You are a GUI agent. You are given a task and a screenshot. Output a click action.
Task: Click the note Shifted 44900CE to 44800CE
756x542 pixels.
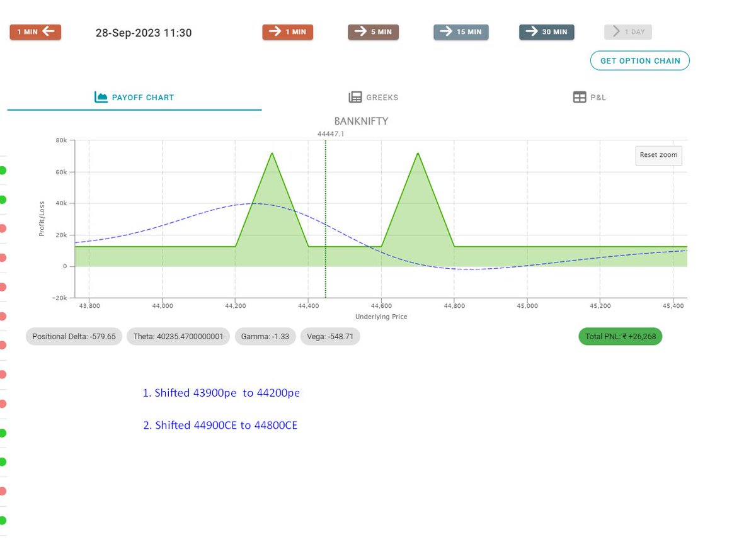[x=220, y=426]
